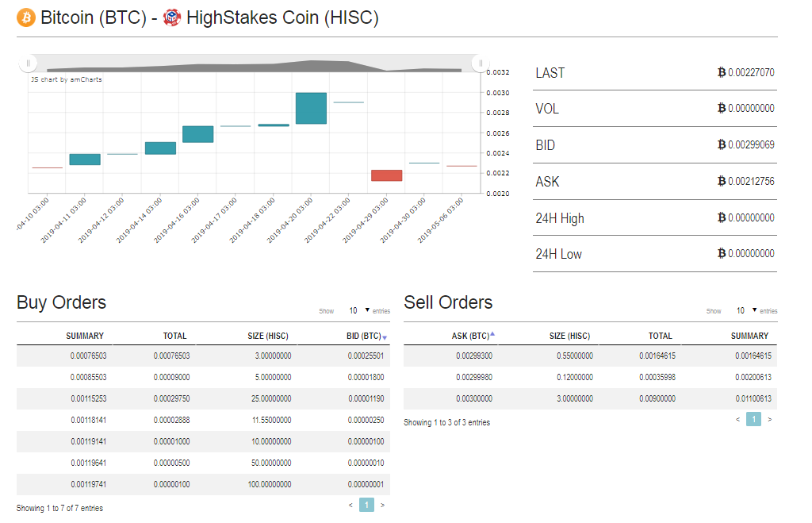The image size is (812, 523).
Task: Click the 24H High value
Action: point(751,217)
